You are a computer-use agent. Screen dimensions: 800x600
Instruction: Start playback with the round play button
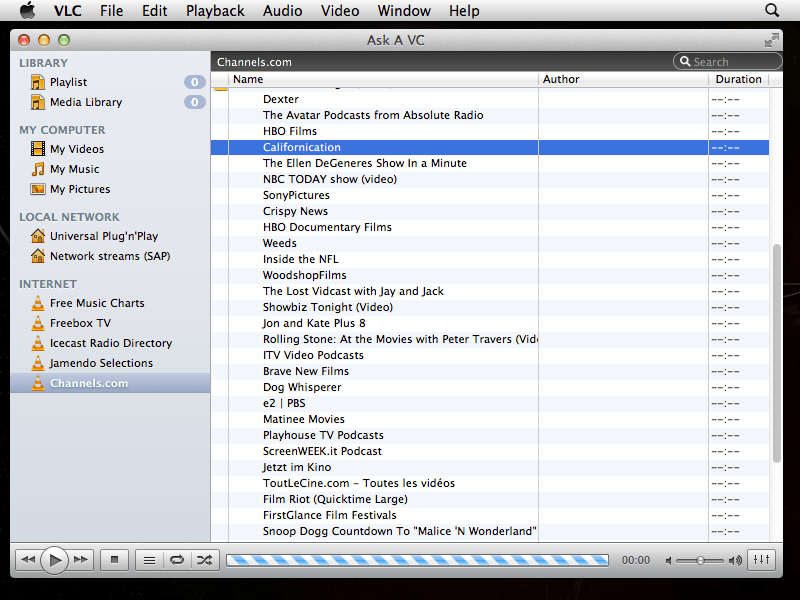tap(54, 560)
